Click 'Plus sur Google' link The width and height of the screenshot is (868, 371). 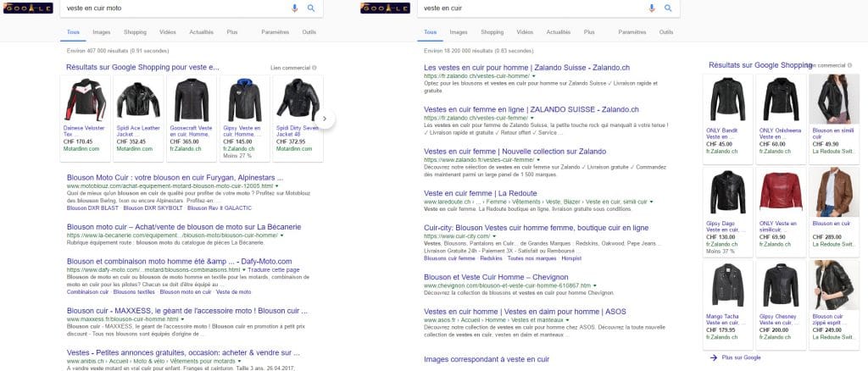tap(741, 357)
